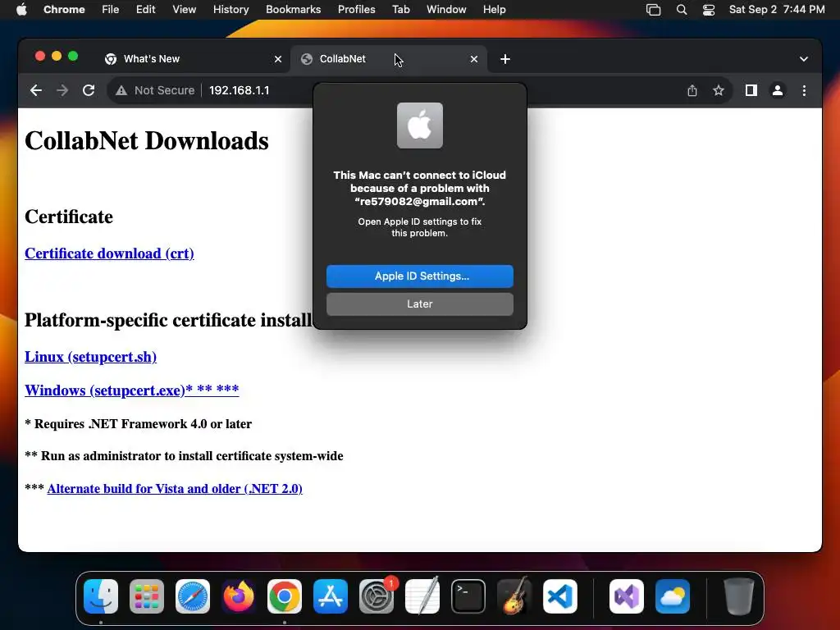Bookmark this tab with the star icon
The height and width of the screenshot is (630, 840).
(719, 90)
